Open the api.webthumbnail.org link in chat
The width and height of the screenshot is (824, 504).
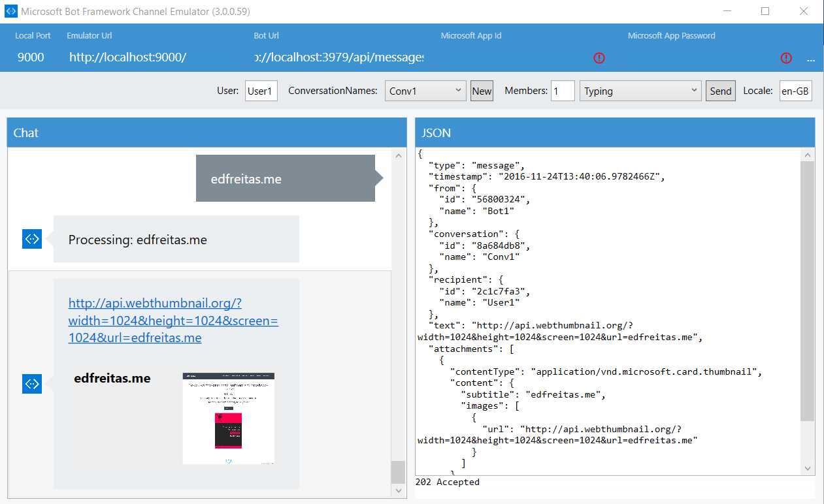pos(173,321)
